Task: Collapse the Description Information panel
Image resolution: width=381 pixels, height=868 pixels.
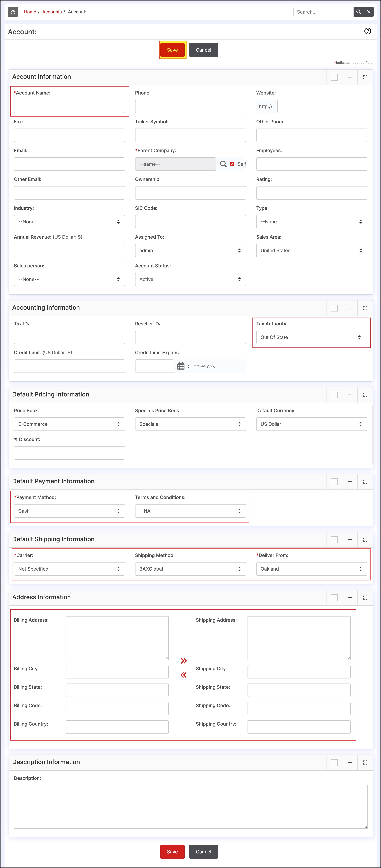Action: click(350, 763)
